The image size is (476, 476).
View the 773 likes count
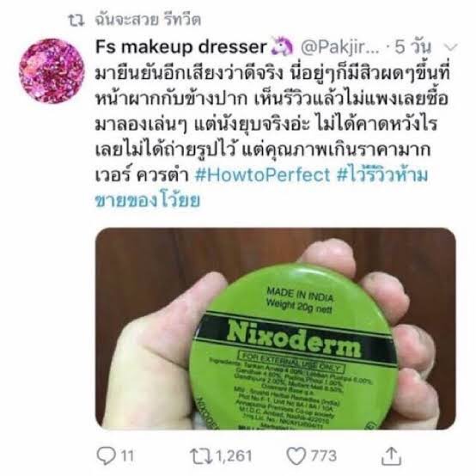pos(324,456)
